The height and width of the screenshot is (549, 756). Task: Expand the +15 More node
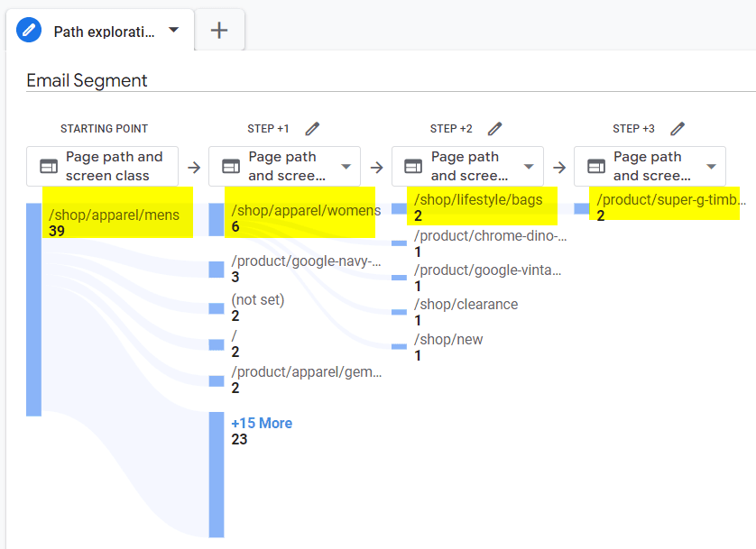(x=261, y=423)
